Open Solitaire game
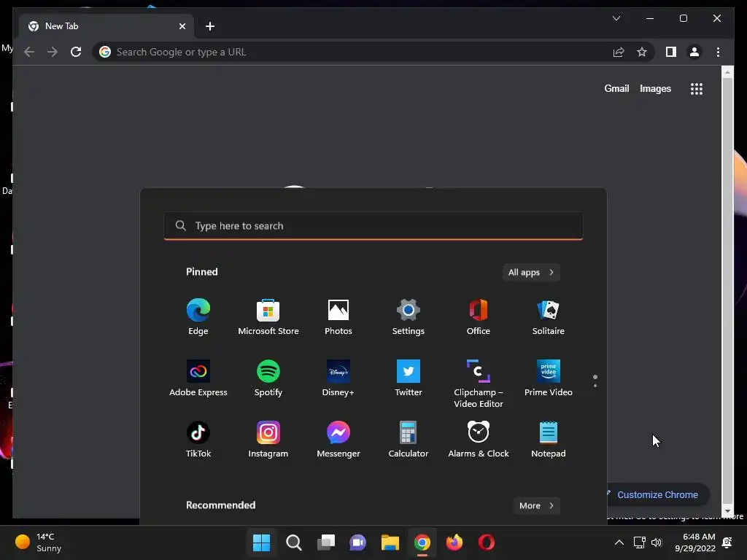747x560 pixels. point(549,317)
